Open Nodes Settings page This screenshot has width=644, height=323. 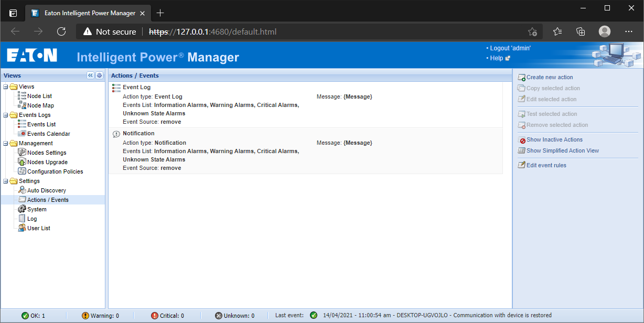click(x=47, y=153)
